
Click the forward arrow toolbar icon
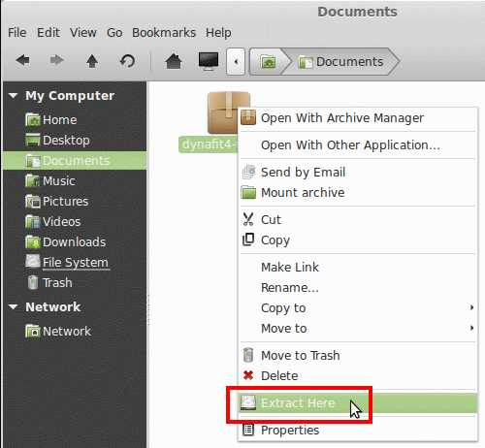click(56, 60)
